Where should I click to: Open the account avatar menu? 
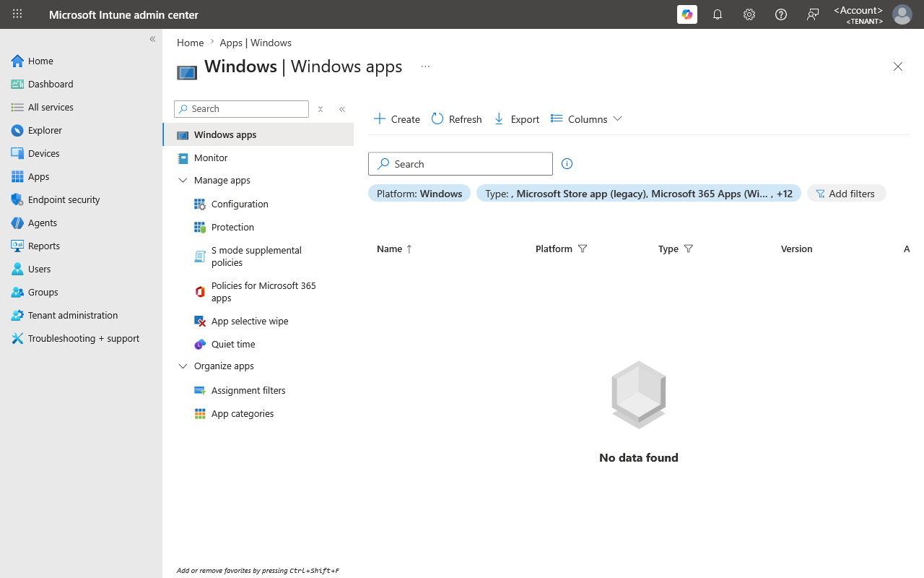(x=902, y=14)
